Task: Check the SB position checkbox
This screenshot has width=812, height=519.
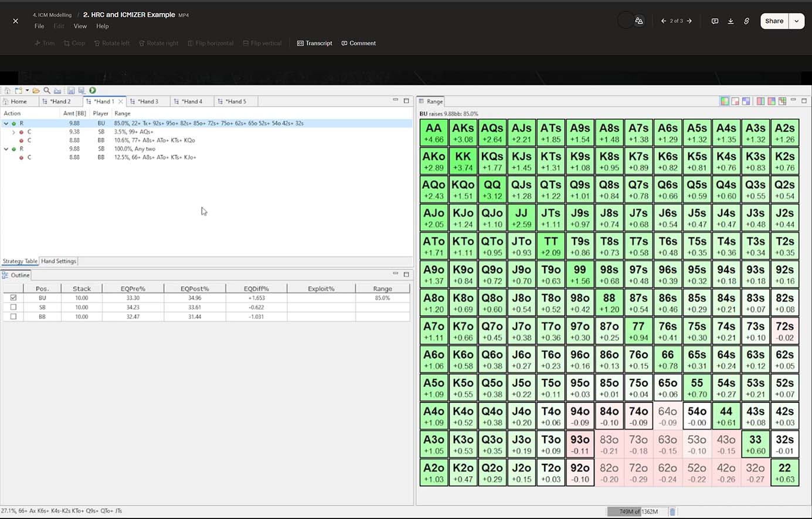Action: pos(13,307)
